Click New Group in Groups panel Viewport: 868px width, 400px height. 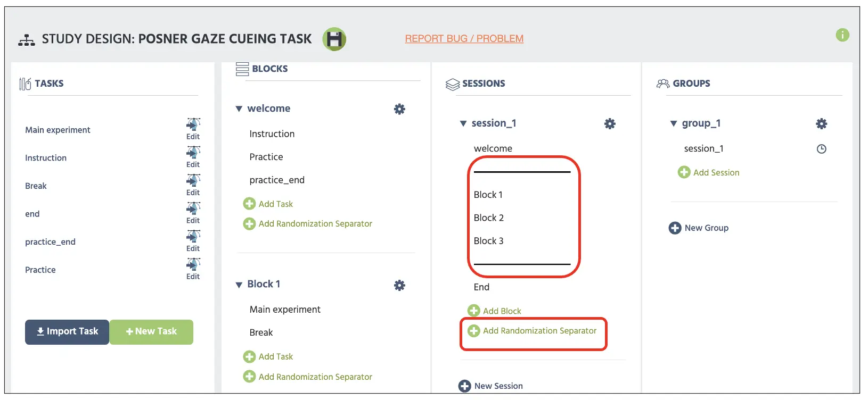click(699, 228)
